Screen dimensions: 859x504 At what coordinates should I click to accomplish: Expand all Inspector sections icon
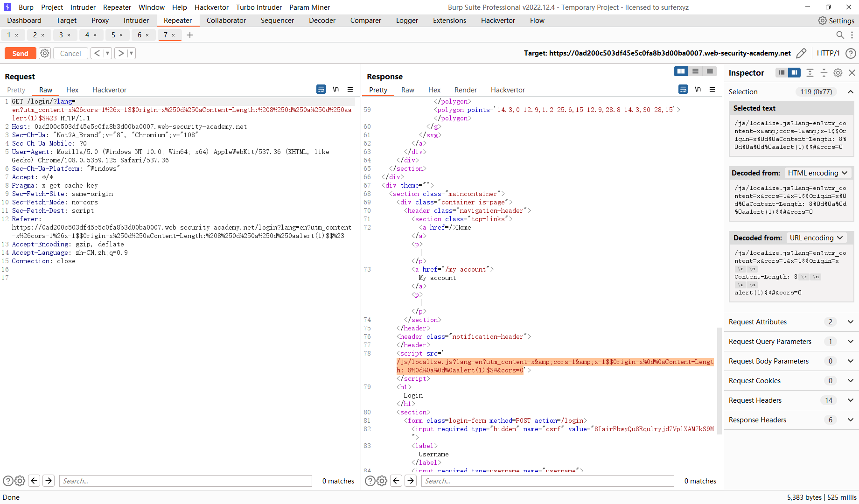click(x=810, y=72)
